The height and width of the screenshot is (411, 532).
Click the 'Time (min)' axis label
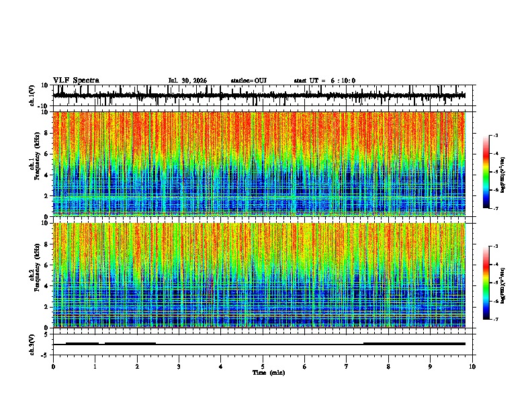269,373
